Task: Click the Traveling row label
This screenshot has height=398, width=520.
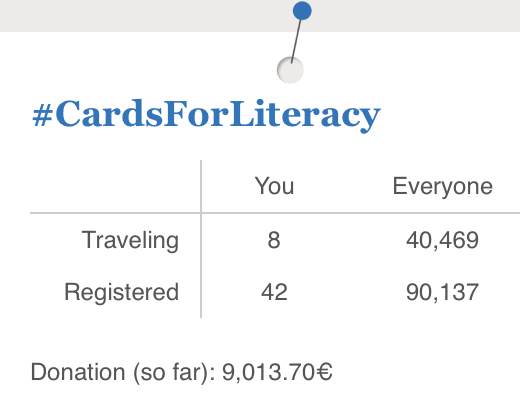Action: click(x=130, y=241)
